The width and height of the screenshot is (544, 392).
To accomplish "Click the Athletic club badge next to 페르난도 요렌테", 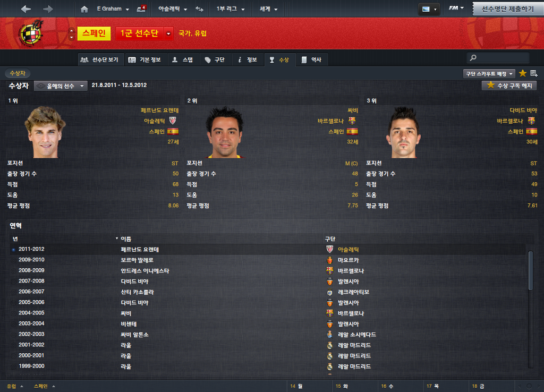I will [x=173, y=121].
